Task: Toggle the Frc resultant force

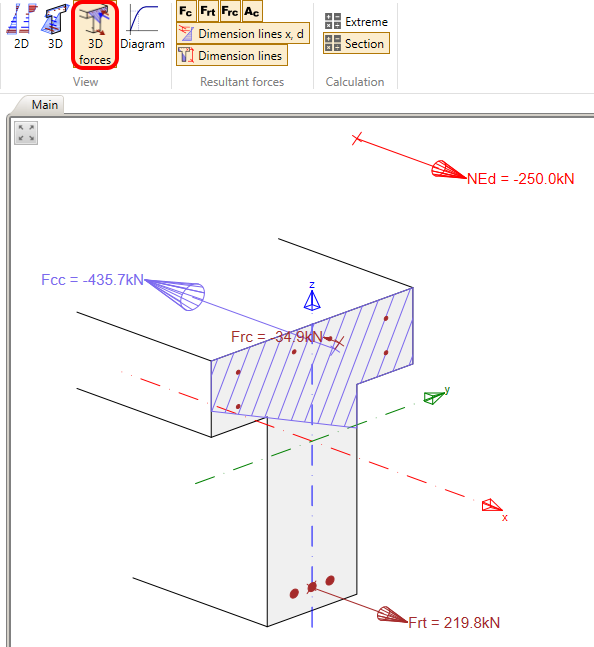Action: coord(230,11)
